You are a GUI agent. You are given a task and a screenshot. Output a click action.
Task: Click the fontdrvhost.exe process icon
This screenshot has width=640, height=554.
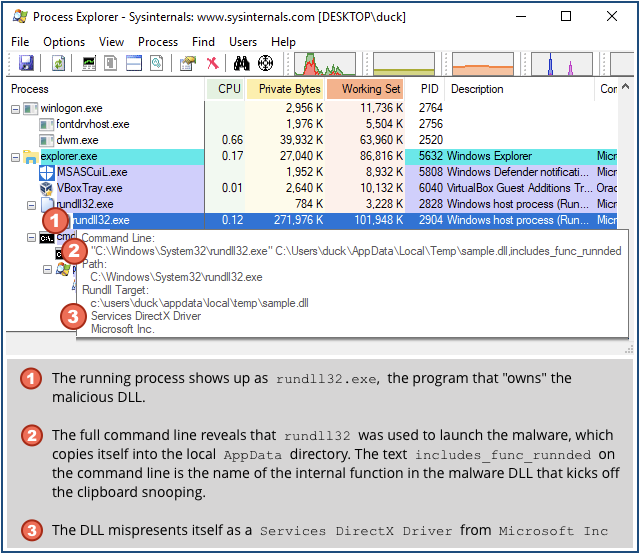(x=47, y=125)
